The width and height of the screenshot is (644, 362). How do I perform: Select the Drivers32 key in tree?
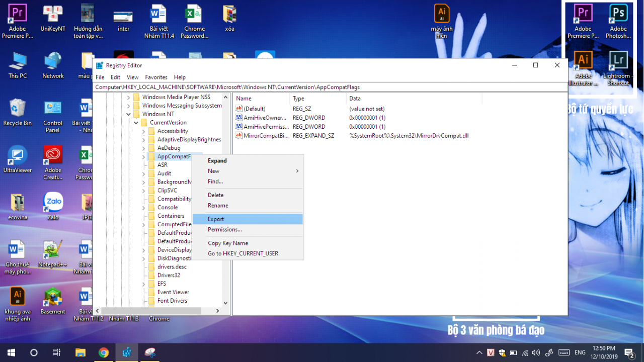tap(169, 276)
